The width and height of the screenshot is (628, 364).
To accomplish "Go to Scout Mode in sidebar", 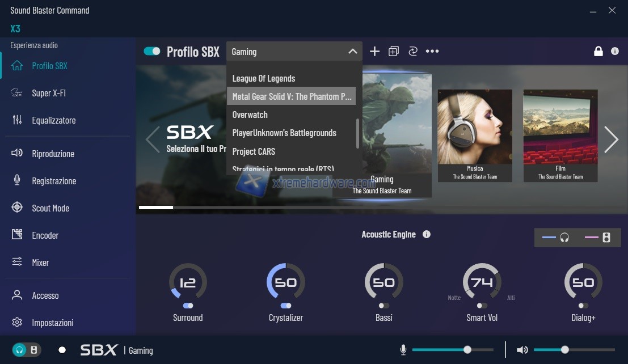I will pyautogui.click(x=50, y=208).
